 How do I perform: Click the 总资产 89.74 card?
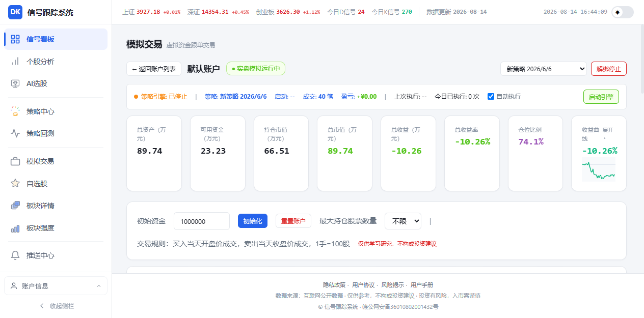[154, 153]
